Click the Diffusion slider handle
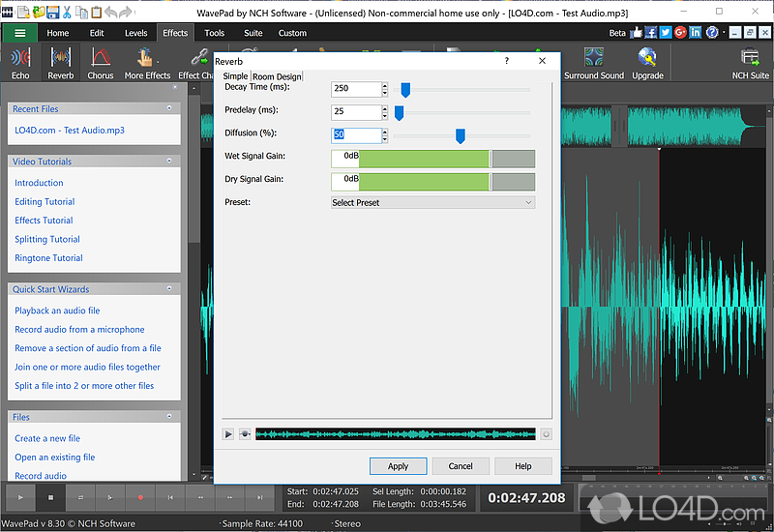Screen dimensions: 774x532 [461, 135]
